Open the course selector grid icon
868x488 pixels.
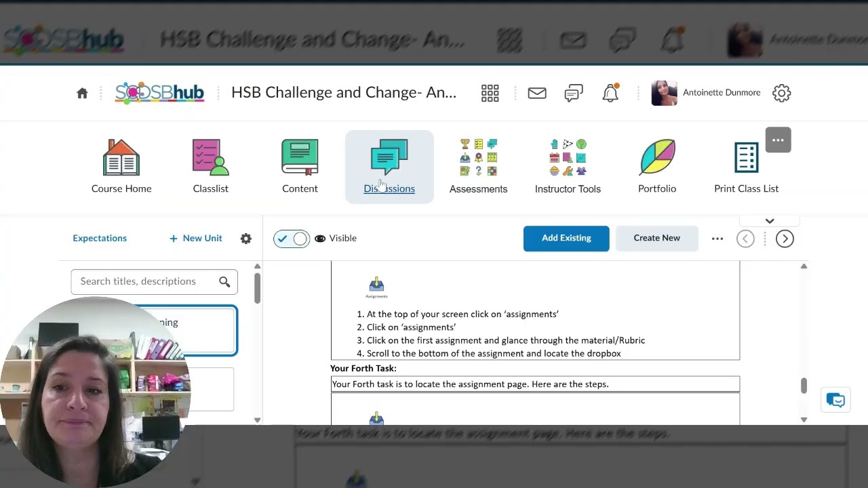[490, 93]
